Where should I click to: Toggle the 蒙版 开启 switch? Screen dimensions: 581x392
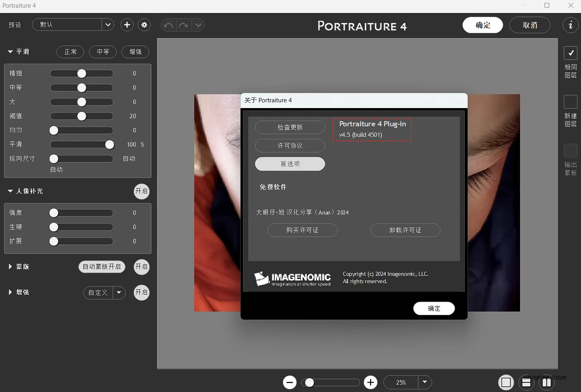[141, 267]
